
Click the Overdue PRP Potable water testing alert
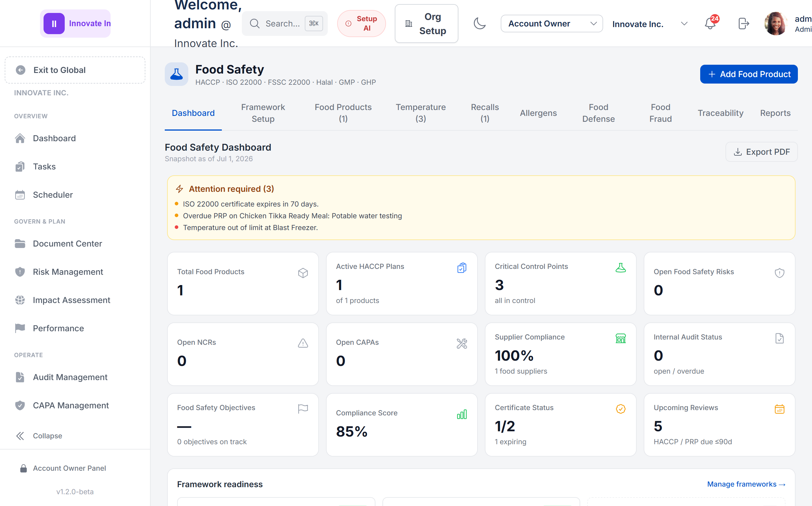(x=292, y=216)
